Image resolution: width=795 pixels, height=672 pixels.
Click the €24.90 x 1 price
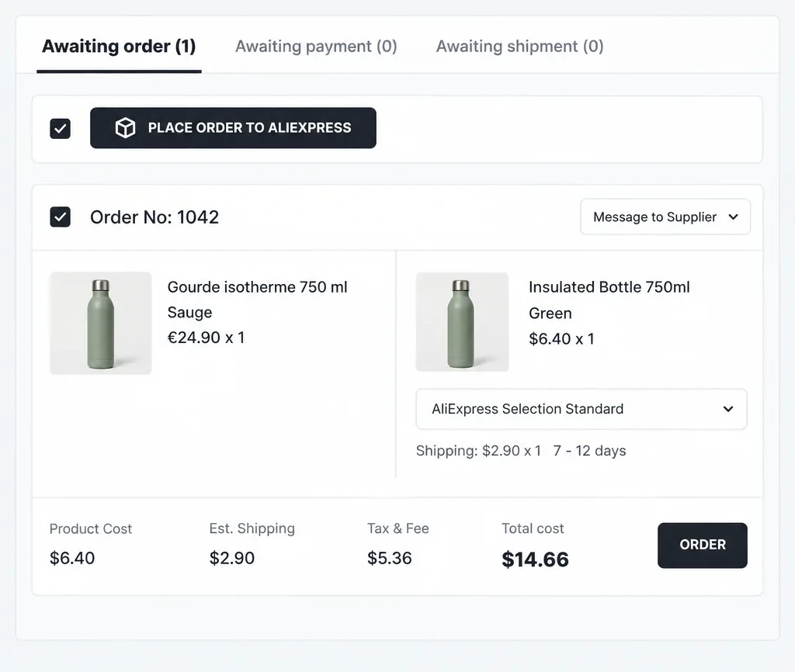coord(207,338)
